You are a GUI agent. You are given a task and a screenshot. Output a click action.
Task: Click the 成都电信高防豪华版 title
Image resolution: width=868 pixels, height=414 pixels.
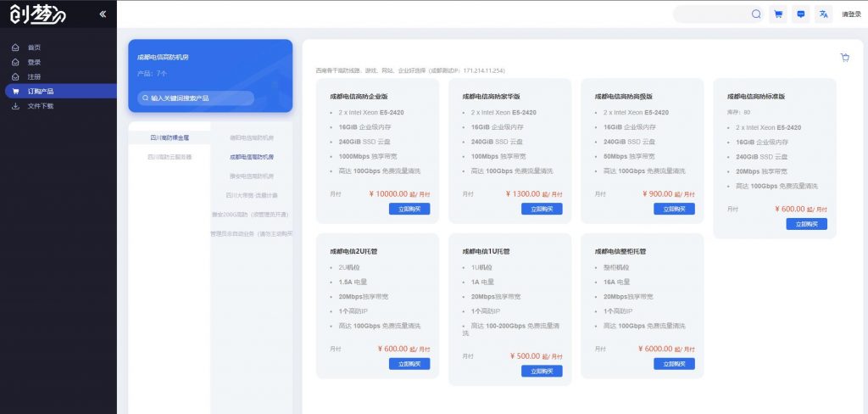point(491,97)
